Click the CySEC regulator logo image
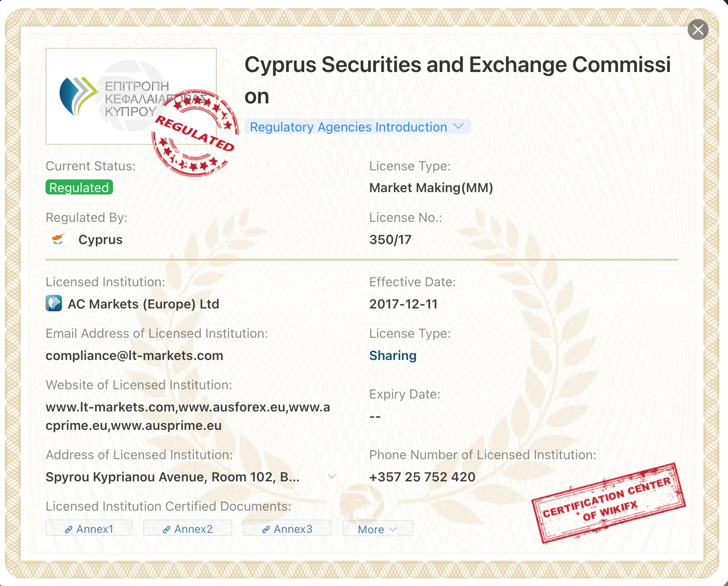The width and height of the screenshot is (728, 586). pos(131,96)
